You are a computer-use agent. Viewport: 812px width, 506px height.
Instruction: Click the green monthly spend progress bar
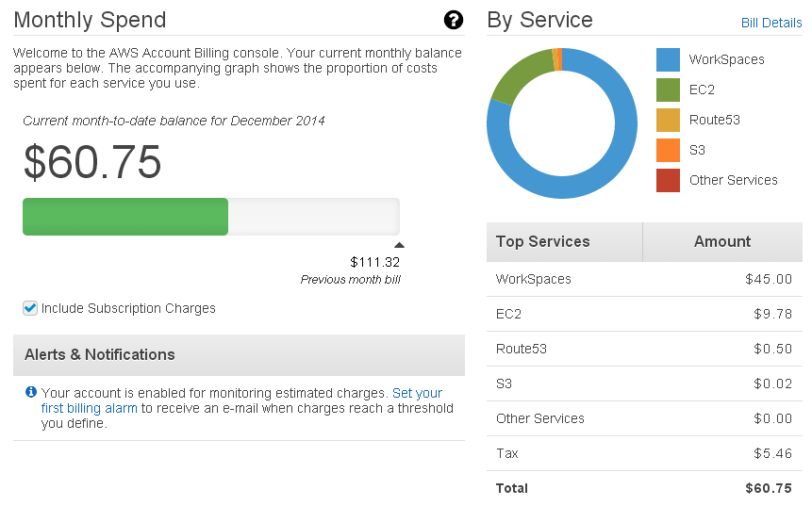pos(125,217)
